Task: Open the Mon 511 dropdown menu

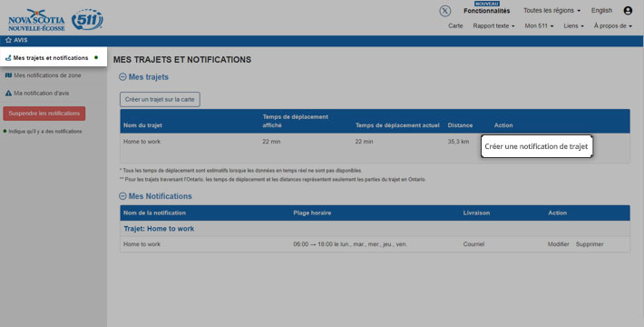Action: (539, 26)
